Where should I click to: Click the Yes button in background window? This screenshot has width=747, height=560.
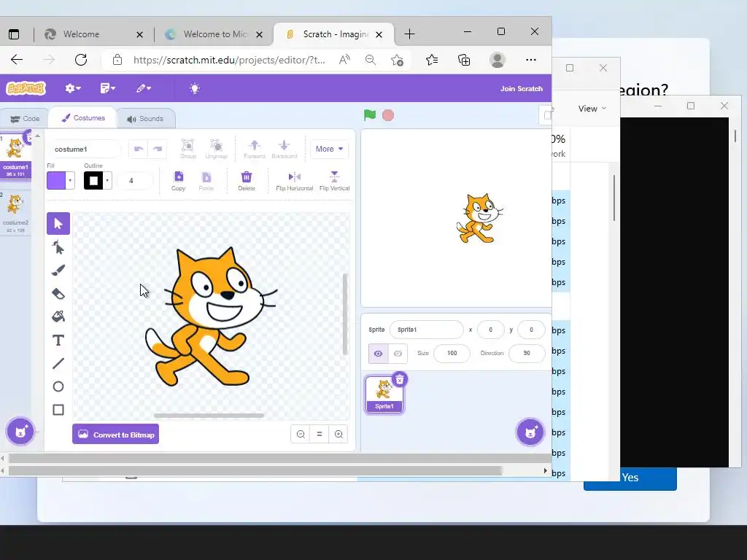[630, 478]
